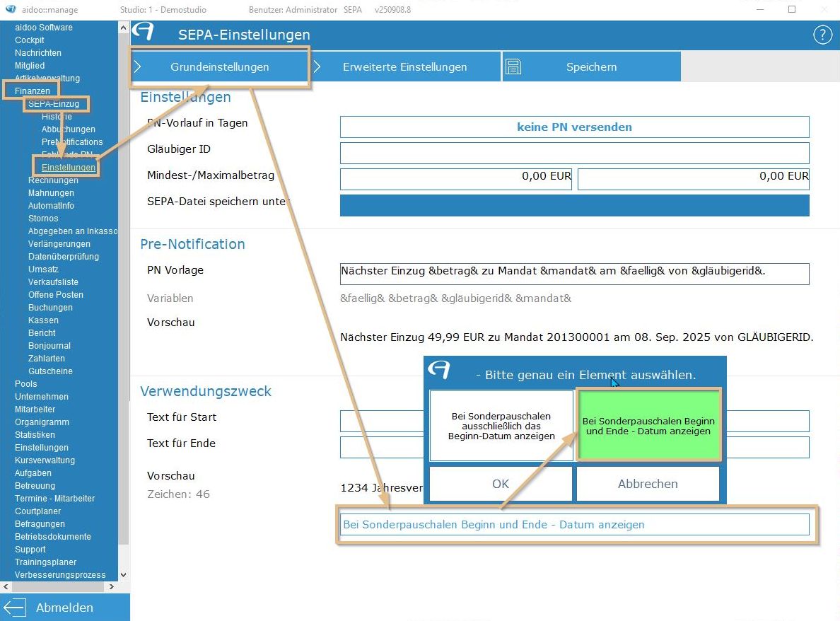Image resolution: width=840 pixels, height=621 pixels.
Task: Select 'ausschließlich das Beginn-Datum anzeigen' option
Action: tap(501, 426)
